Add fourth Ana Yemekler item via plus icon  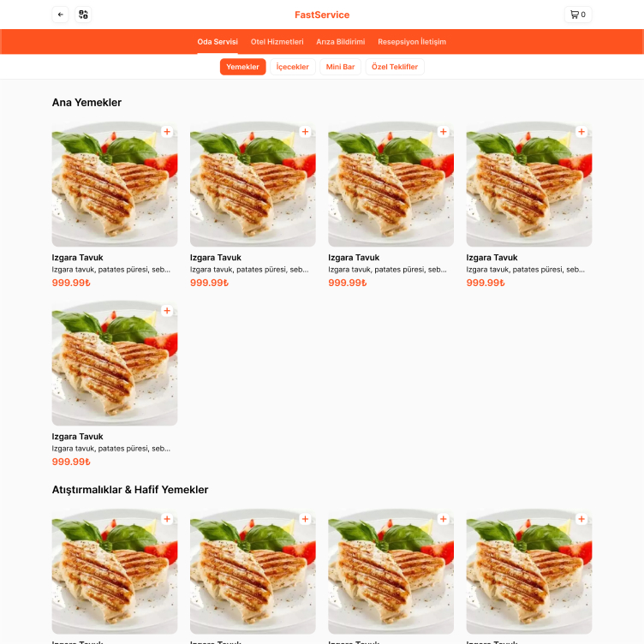click(x=581, y=132)
